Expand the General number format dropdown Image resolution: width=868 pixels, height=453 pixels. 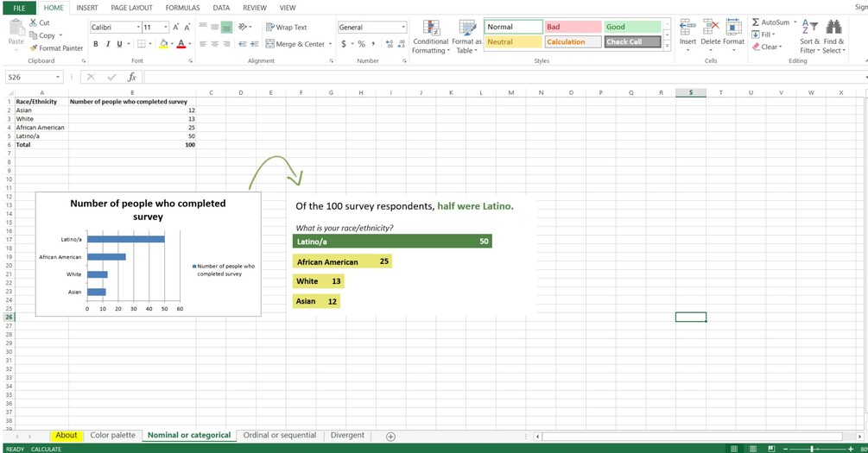pyautogui.click(x=403, y=27)
